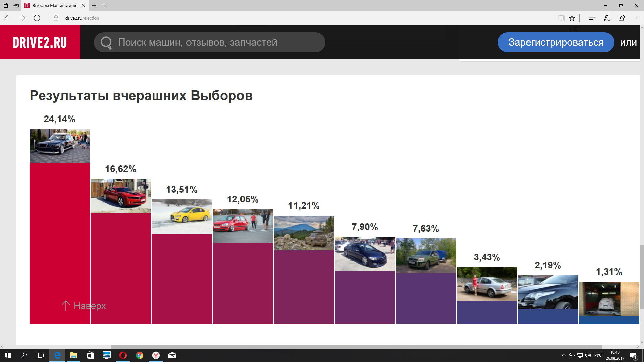Click the 16,62% percentage label

121,169
